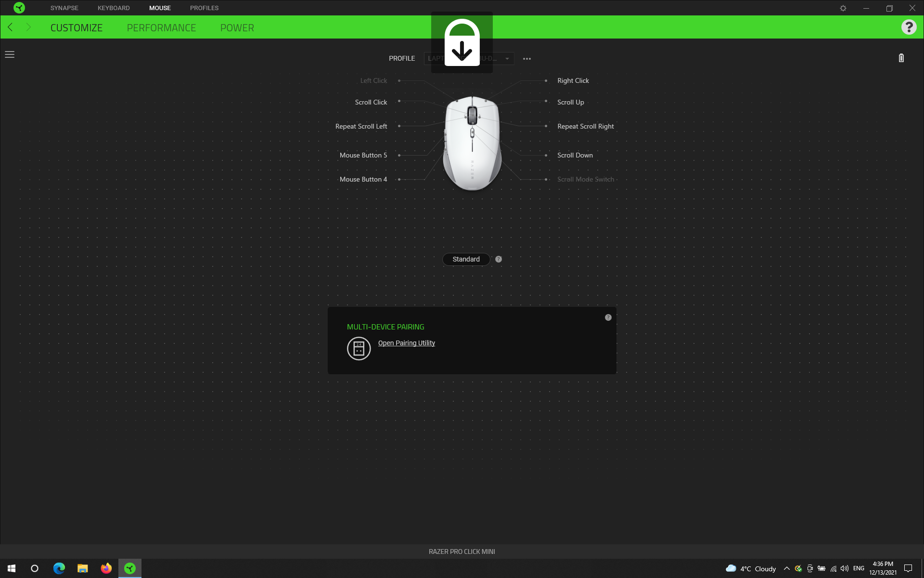Click the help icon beside Standard

point(499,259)
